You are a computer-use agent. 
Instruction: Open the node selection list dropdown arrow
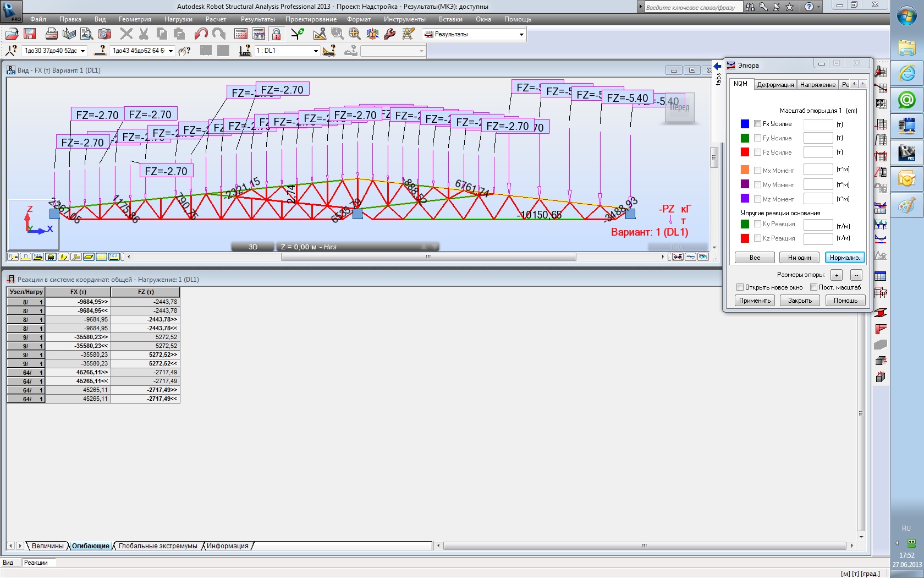[x=83, y=51]
